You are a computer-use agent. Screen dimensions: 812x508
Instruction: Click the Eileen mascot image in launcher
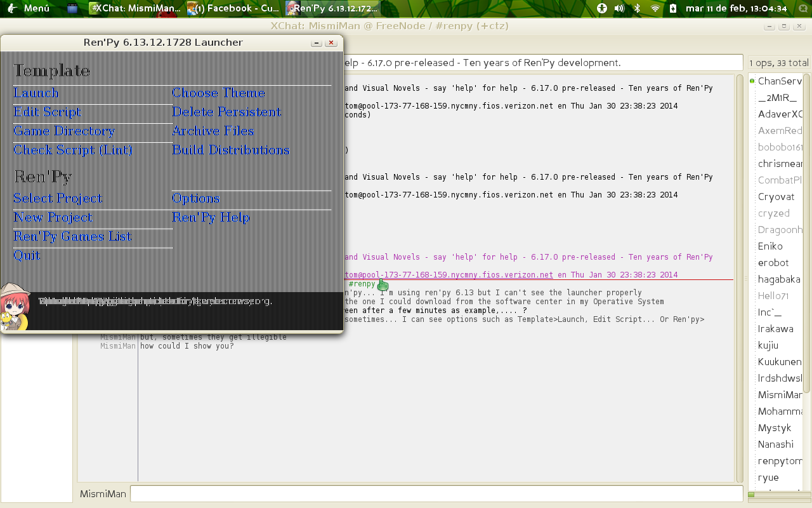(x=15, y=308)
